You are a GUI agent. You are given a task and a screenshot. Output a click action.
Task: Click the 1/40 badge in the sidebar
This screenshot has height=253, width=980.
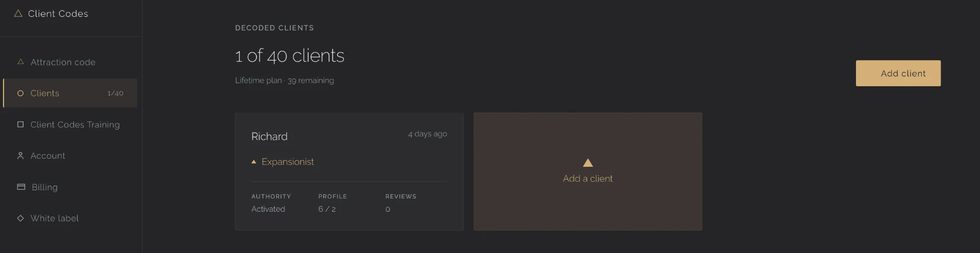tap(115, 93)
